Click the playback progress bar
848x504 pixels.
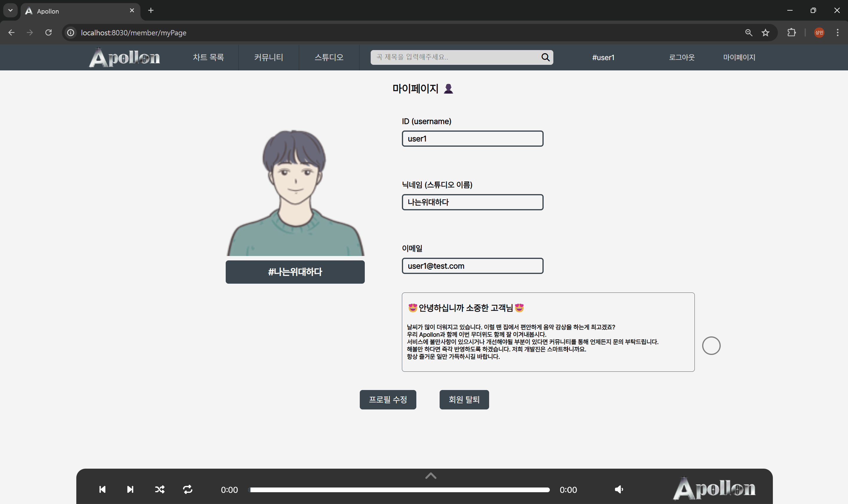[x=399, y=490]
